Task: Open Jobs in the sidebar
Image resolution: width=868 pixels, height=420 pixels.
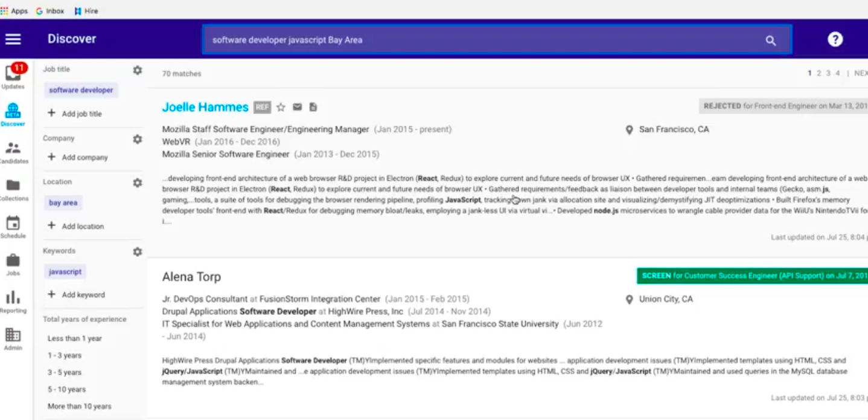Action: coord(13,264)
